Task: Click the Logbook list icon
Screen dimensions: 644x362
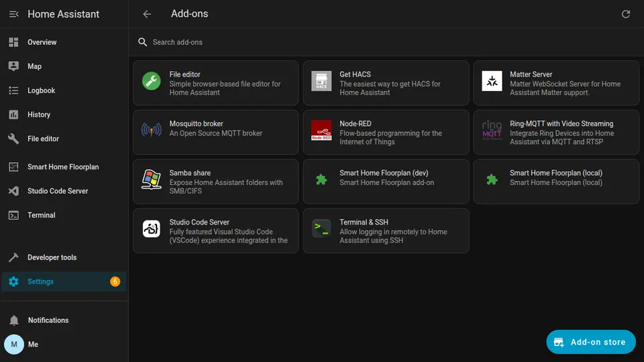Action: click(13, 90)
